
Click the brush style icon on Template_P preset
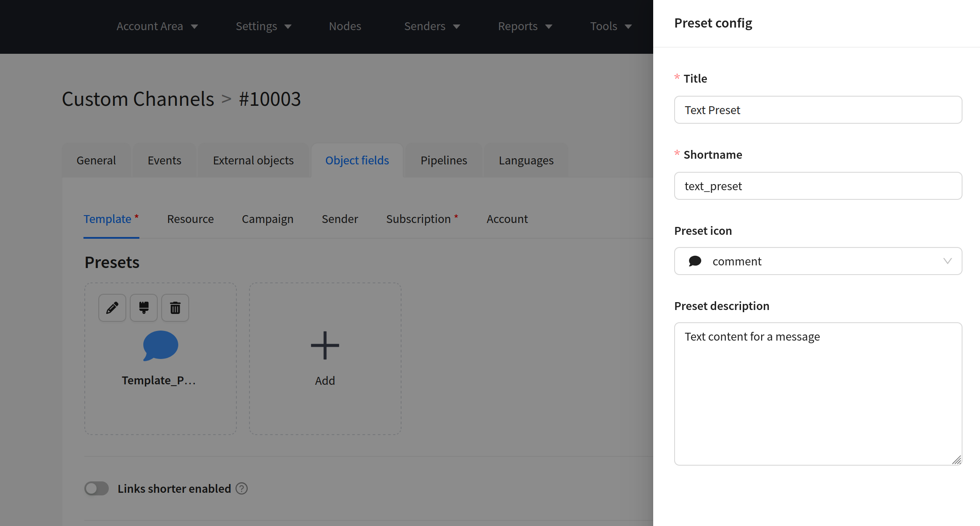coord(144,308)
